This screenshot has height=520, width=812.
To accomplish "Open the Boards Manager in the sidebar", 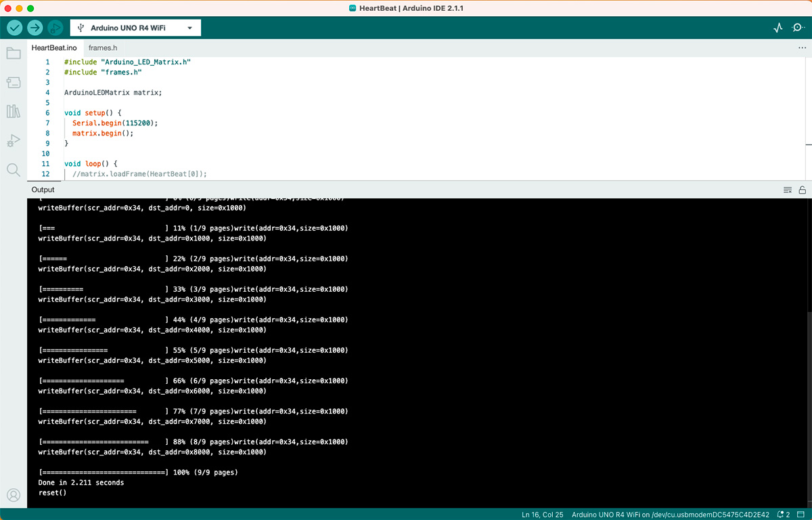I will [14, 83].
